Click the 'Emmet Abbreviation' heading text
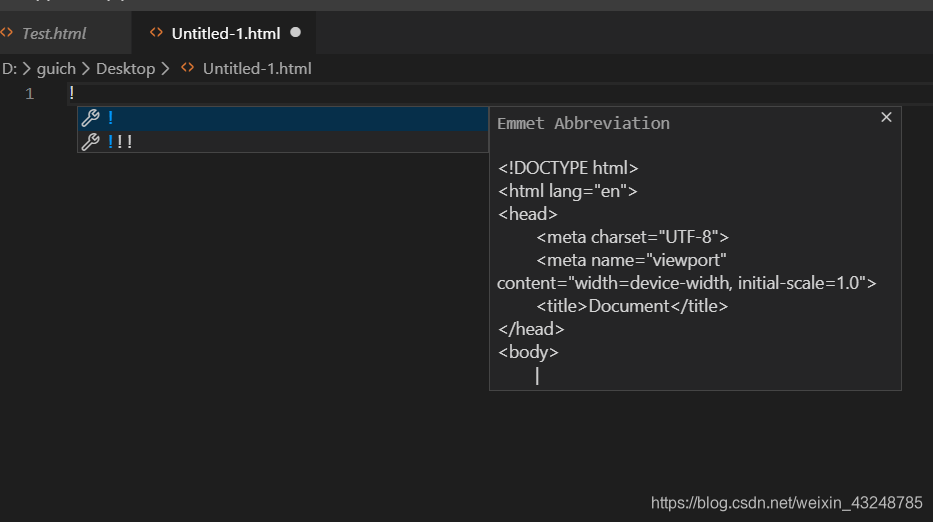 point(583,123)
